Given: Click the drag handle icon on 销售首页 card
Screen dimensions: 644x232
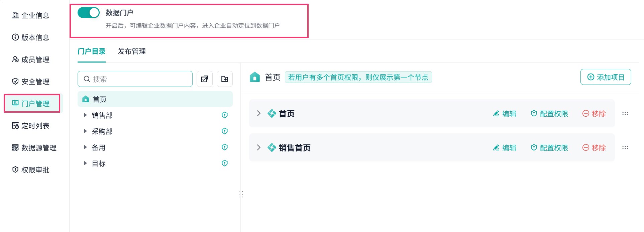Looking at the screenshot, I should [x=625, y=148].
